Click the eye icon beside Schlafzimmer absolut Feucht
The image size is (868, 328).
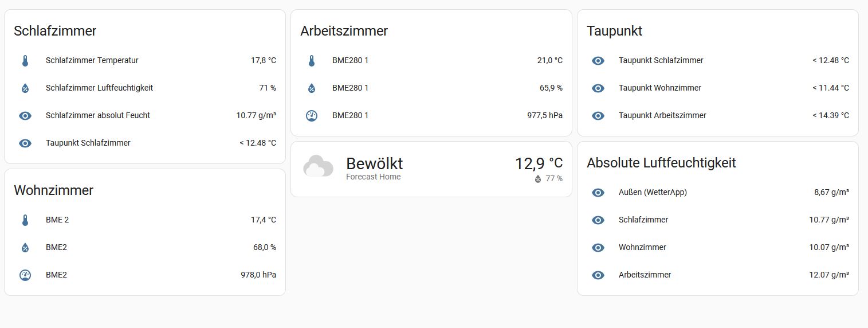click(25, 116)
